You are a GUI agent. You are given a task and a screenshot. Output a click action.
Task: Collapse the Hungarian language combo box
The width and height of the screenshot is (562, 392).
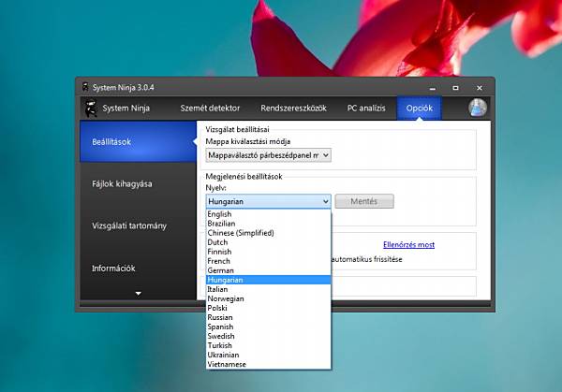click(x=269, y=201)
